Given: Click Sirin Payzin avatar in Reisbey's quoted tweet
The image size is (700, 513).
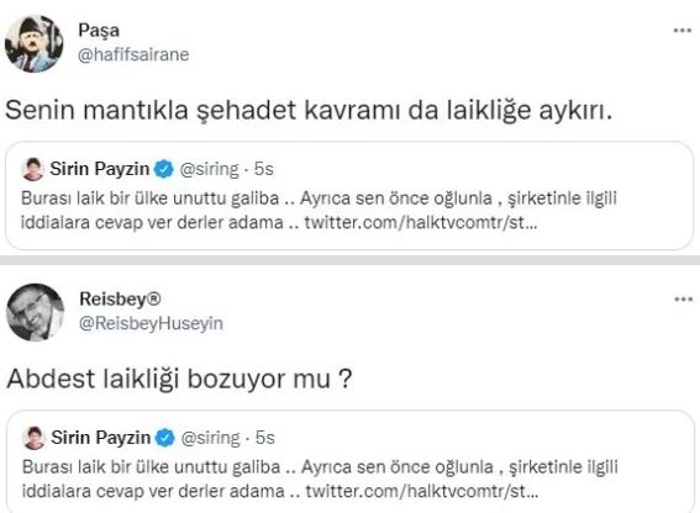Looking at the screenshot, I should [33, 438].
